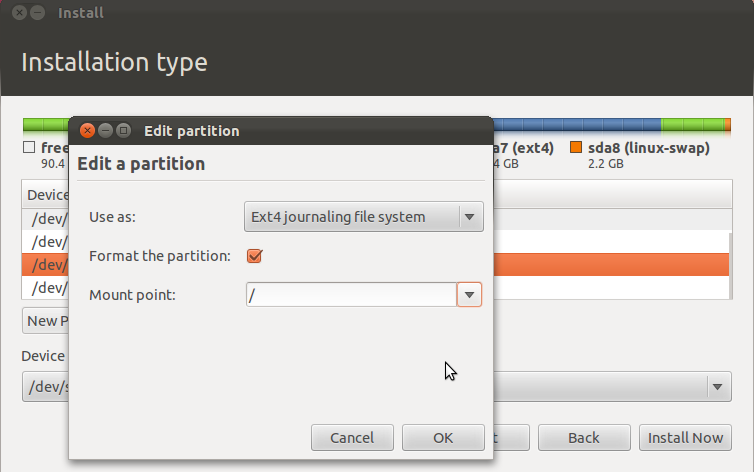Go Back to the previous step
Viewport: 754px width, 472px height.
(x=584, y=437)
